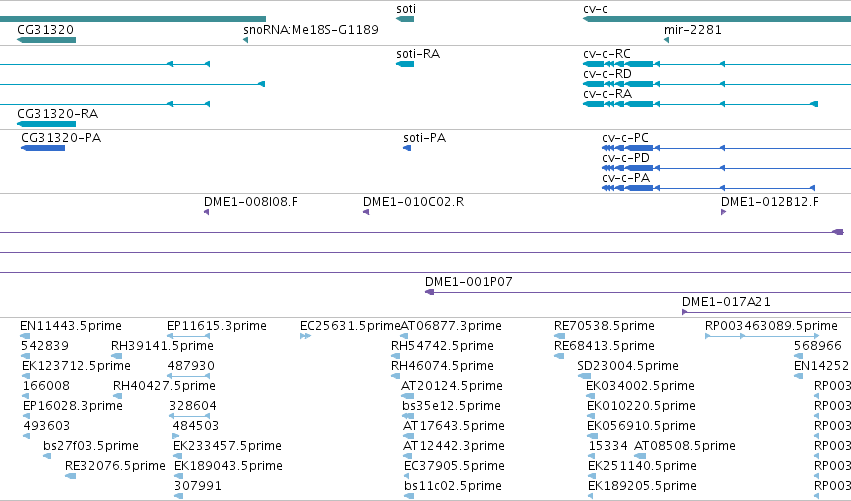Viewport: 851px width, 501px height.
Task: Select the cv-c-RD transcript feature
Action: 717,84
